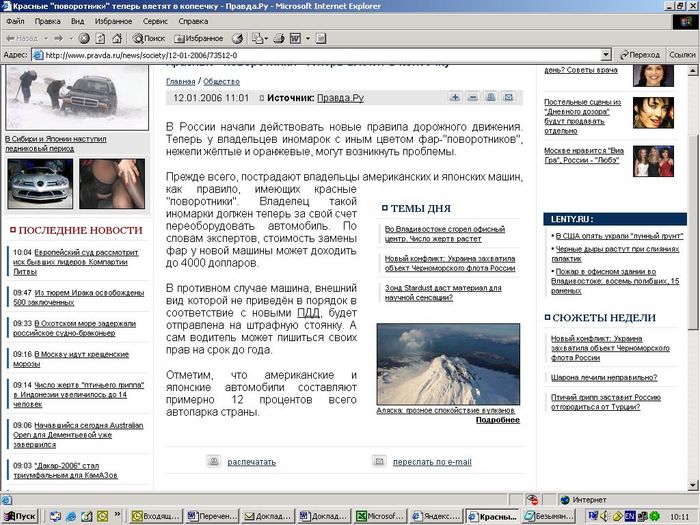Open the Справка menu
Image resolution: width=700 pixels, height=525 pixels.
coord(193,21)
